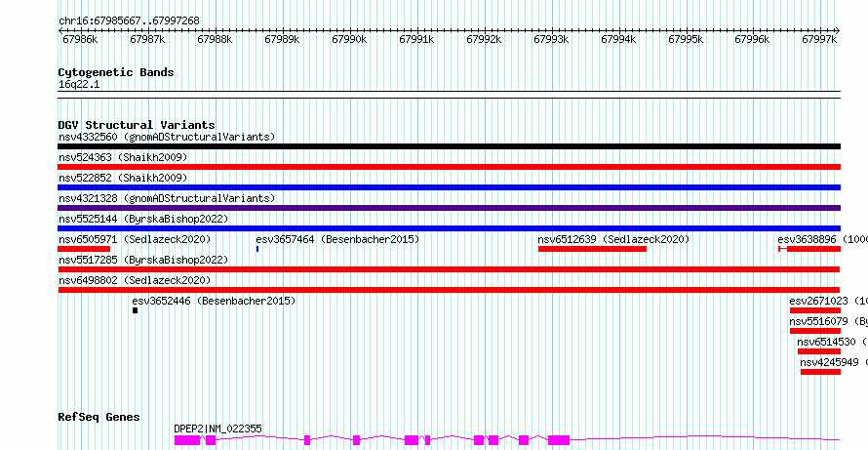Click the nsv4332560 black variant bar
Screen dimensions: 868x450
[449, 146]
